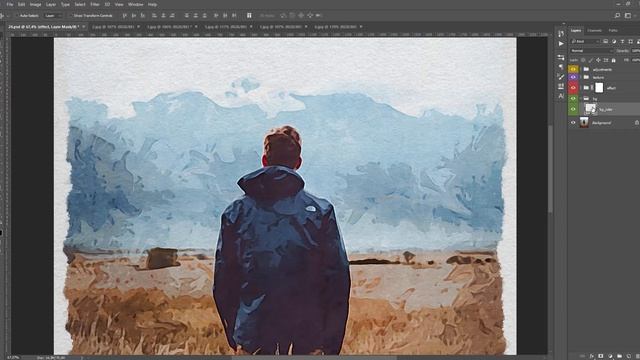Click the Background layer lock icon

click(x=636, y=122)
